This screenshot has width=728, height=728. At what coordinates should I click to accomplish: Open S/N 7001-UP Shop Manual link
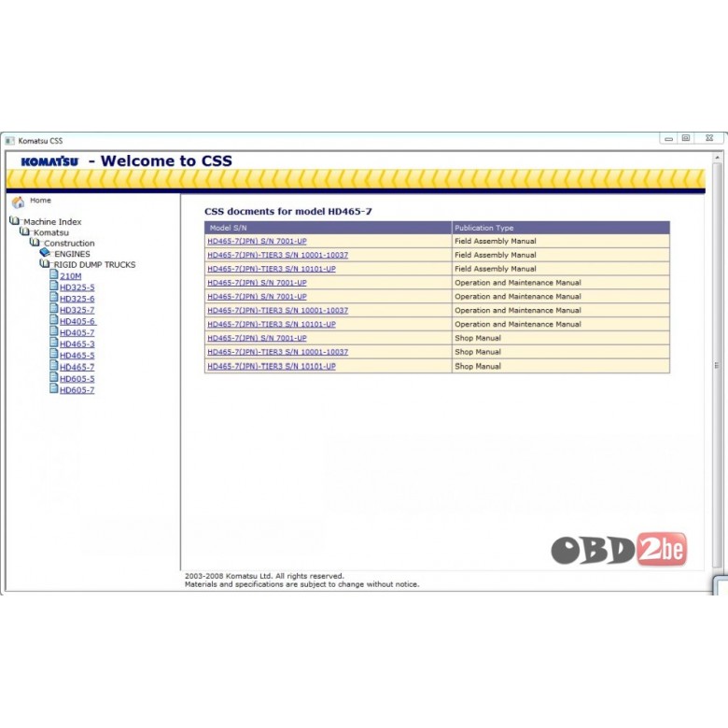[x=258, y=338]
